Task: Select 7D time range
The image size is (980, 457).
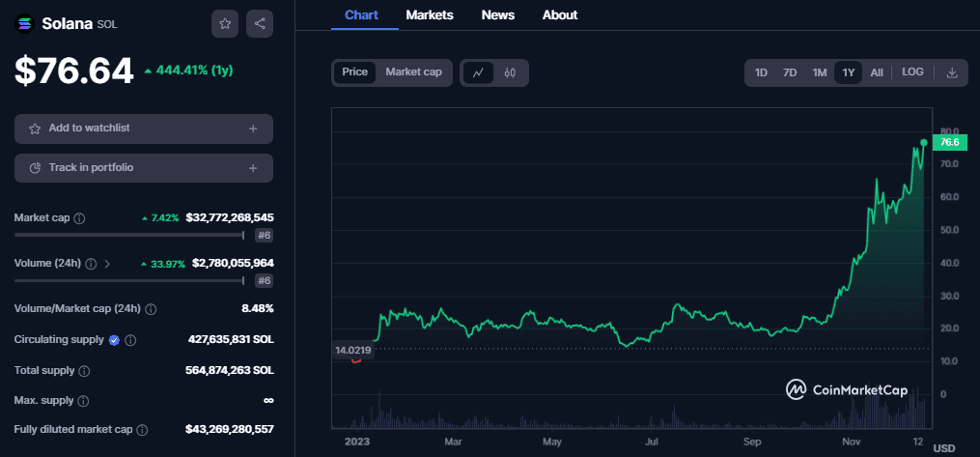Action: 790,72
